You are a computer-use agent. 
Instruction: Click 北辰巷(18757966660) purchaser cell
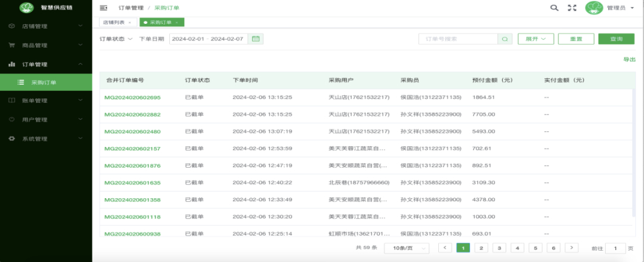pos(359,183)
